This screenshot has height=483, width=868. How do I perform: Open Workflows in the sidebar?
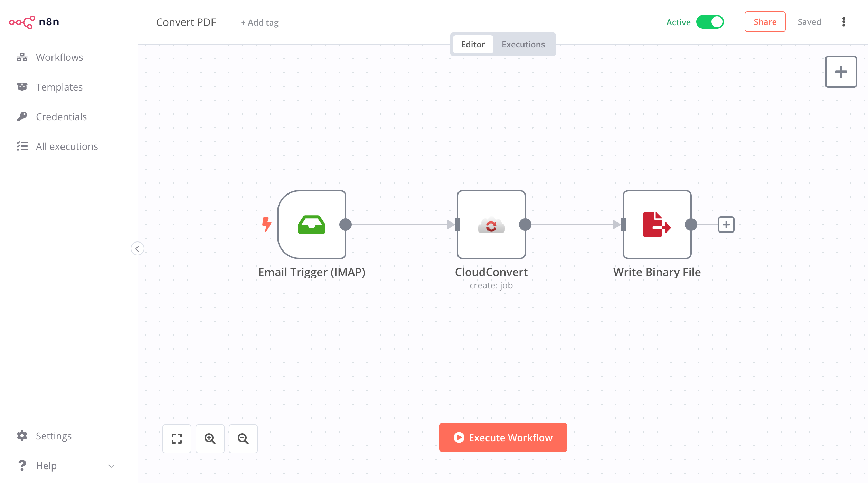click(59, 57)
